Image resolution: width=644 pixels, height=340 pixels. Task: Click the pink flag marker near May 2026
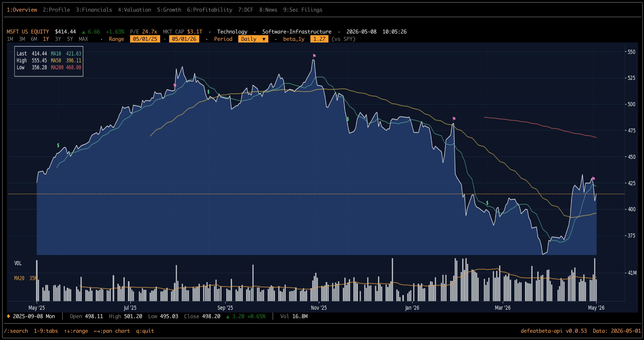(x=594, y=178)
